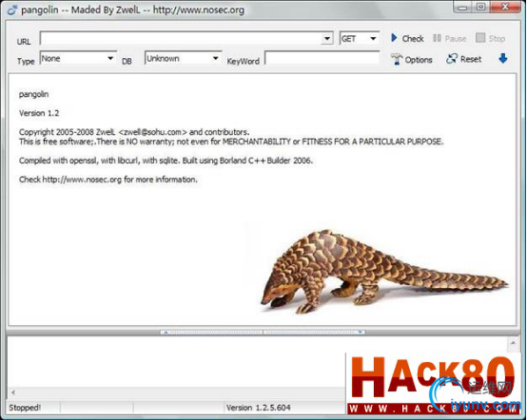The height and width of the screenshot is (420, 527).
Task: Open the GET request method dropdown
Action: tap(360, 39)
